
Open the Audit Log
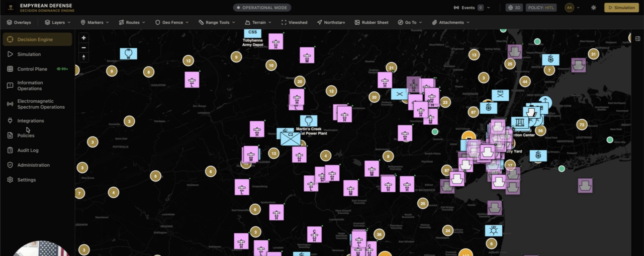click(28, 151)
